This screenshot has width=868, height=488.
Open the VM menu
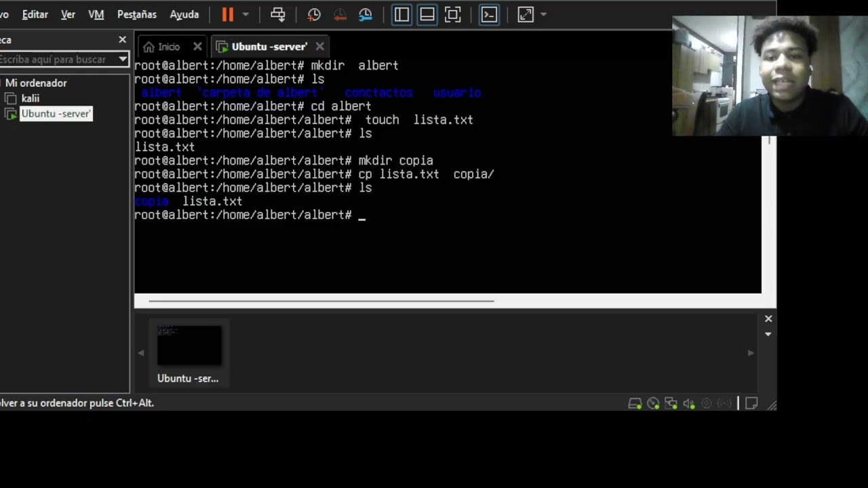click(96, 14)
